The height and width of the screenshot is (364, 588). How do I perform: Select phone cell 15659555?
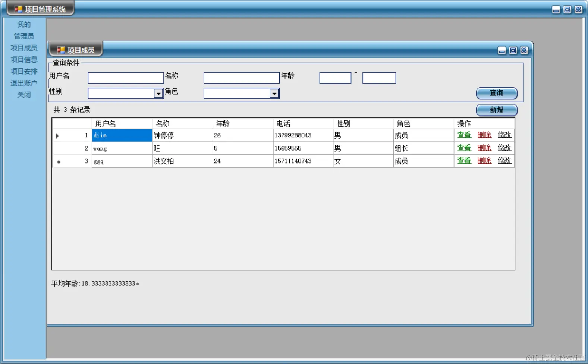tap(303, 148)
